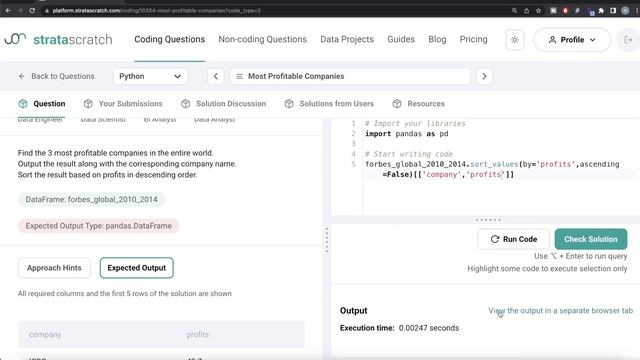Viewport: 640px width, 360px height.
Task: Open Guides nav item
Action: coord(401,39)
